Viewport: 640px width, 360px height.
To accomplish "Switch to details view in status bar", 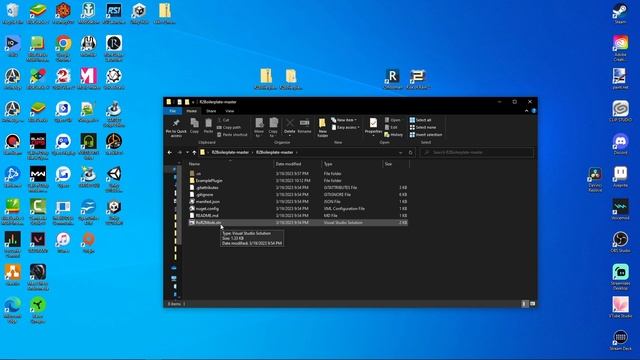I will 524,304.
